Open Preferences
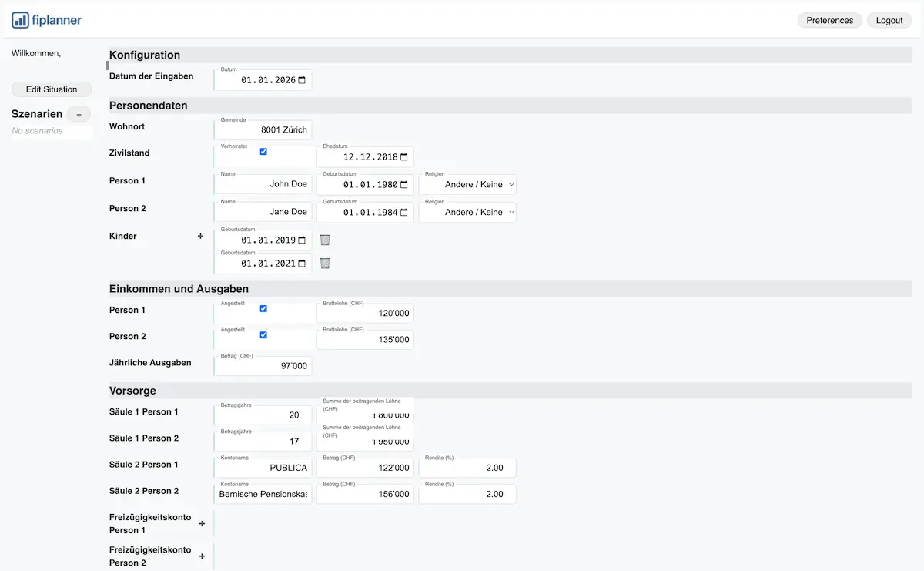The width and height of the screenshot is (924, 571). click(x=830, y=20)
